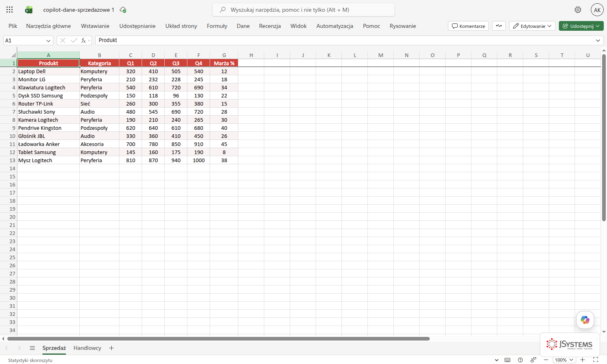Select all cells with corner triangle
Image resolution: width=607 pixels, height=364 pixels.
coord(13,55)
